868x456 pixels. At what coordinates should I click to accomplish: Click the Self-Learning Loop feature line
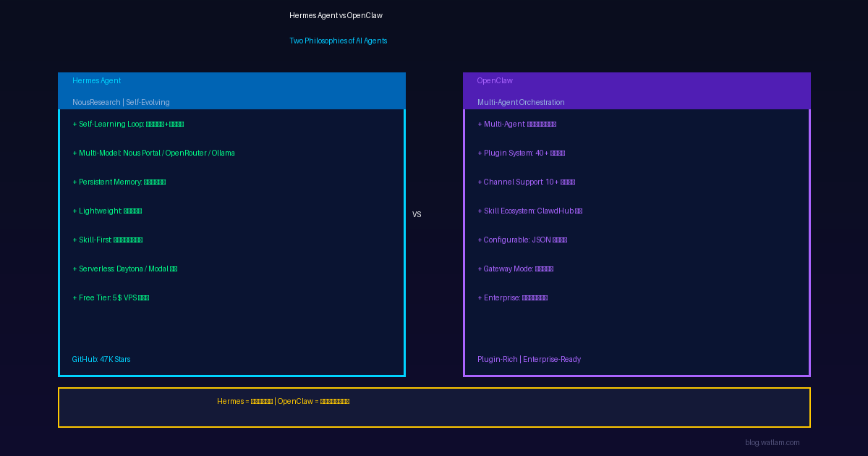point(128,124)
